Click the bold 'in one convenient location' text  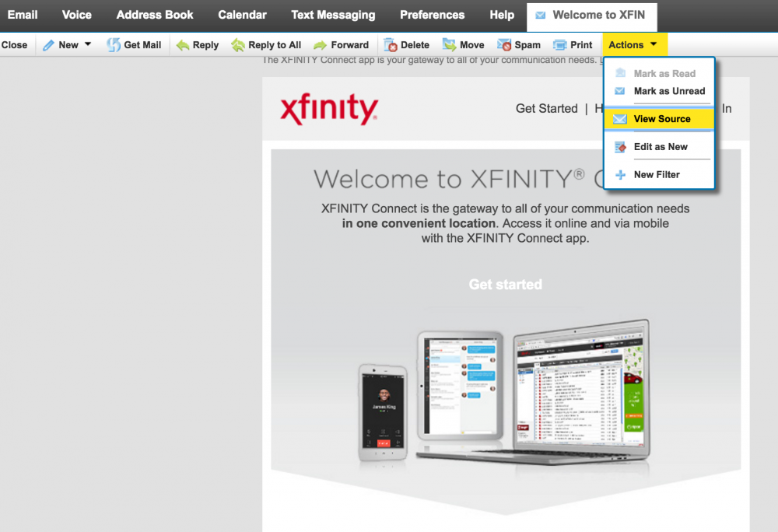tap(419, 223)
